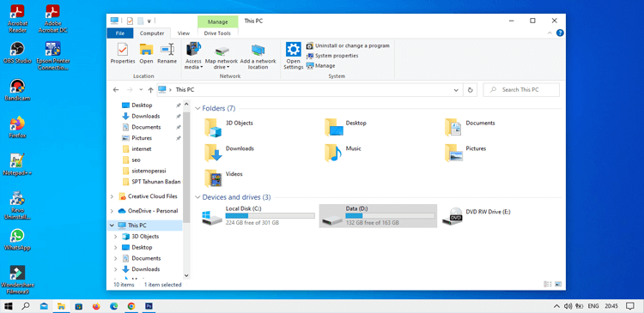The image size is (644, 313).
Task: Expand the address bar history dropdown
Action: pyautogui.click(x=456, y=90)
